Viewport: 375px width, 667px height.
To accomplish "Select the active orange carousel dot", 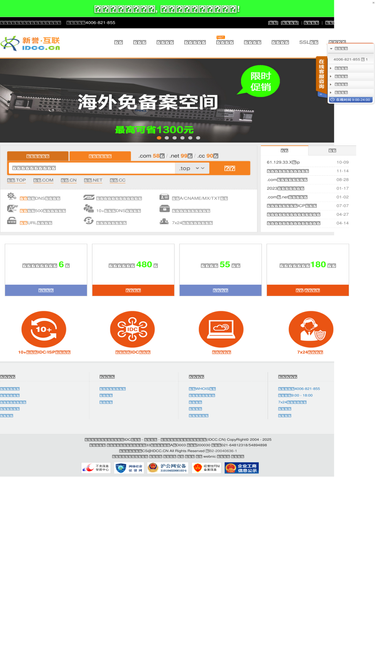I will 159,138.
